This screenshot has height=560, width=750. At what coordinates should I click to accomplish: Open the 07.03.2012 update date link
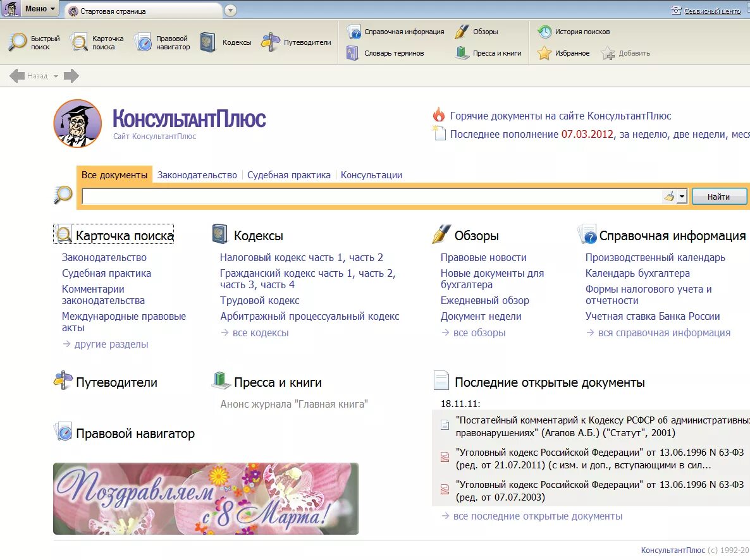coord(587,134)
